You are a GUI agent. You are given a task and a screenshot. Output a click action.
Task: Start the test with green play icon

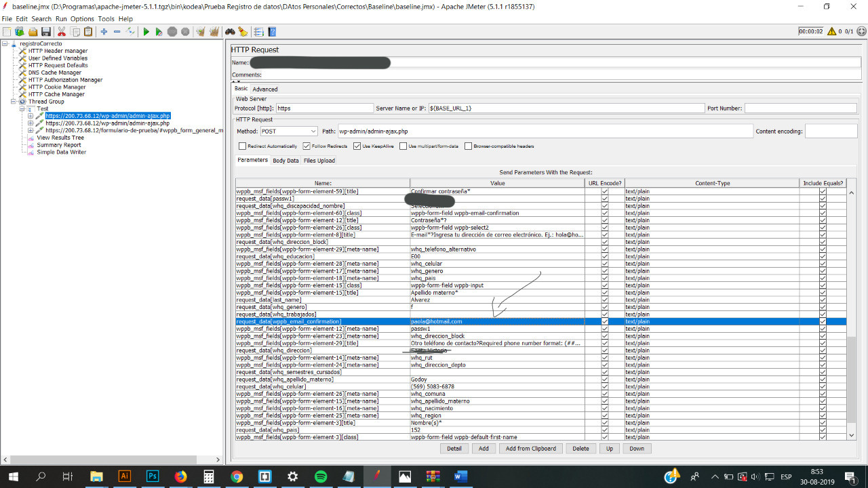(146, 32)
